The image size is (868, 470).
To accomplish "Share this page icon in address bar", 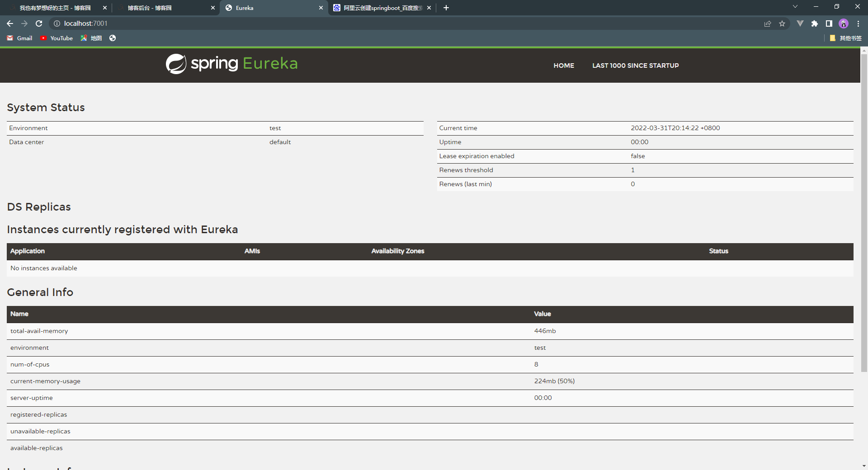I will coord(768,23).
